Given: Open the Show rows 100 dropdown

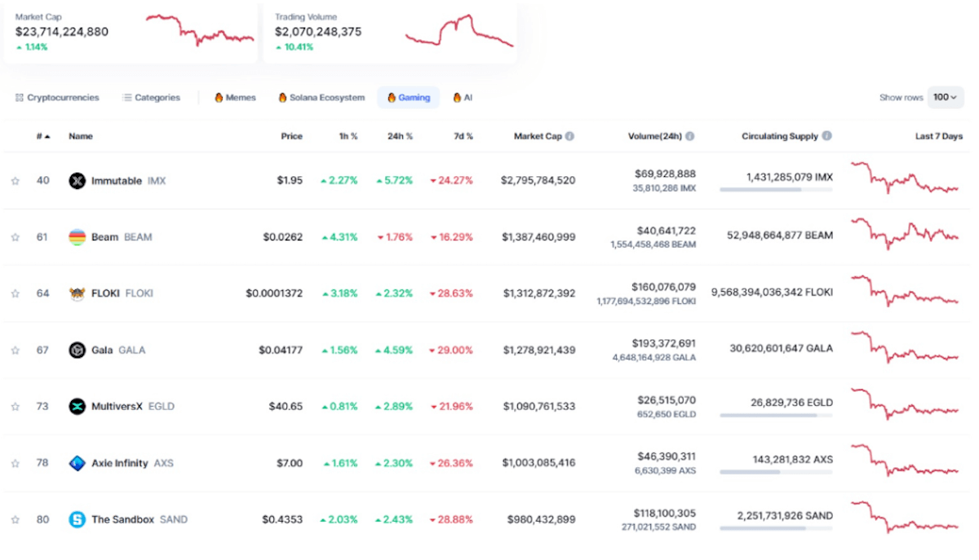Looking at the screenshot, I should pyautogui.click(x=945, y=98).
